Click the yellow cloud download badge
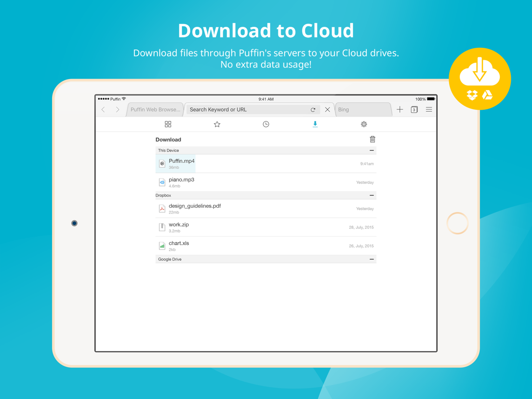The height and width of the screenshot is (399, 532). click(480, 79)
